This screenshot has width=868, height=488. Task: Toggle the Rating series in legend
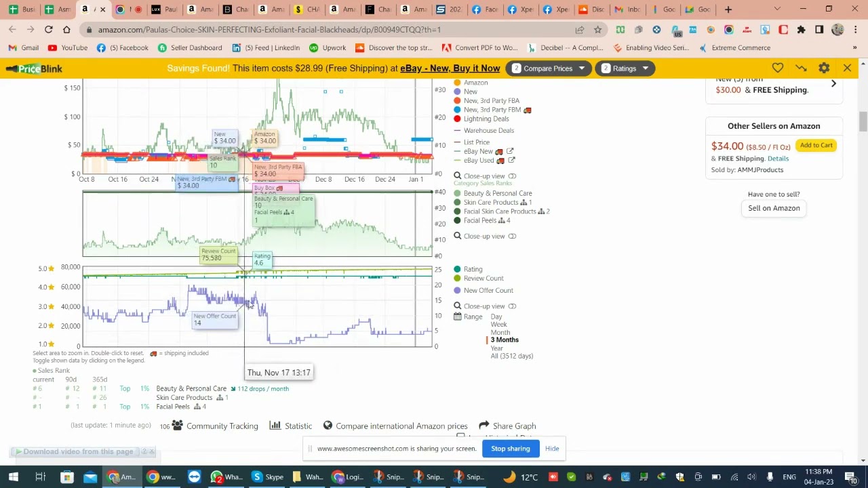469,269
